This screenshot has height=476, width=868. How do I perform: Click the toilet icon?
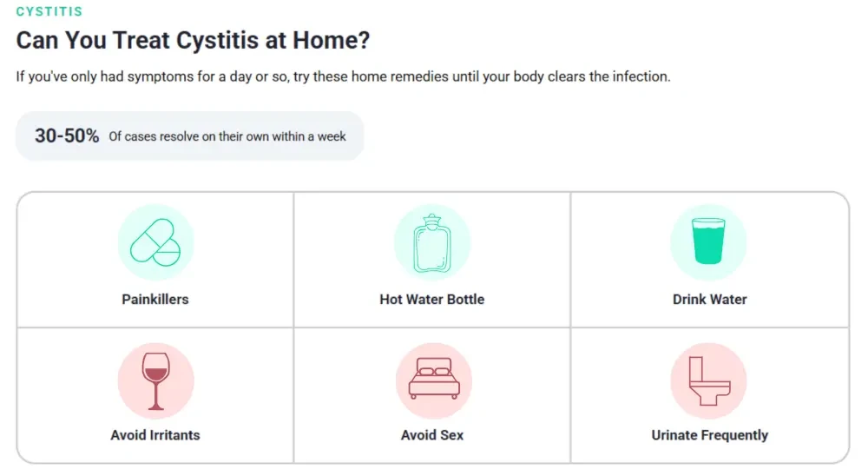[x=708, y=380]
